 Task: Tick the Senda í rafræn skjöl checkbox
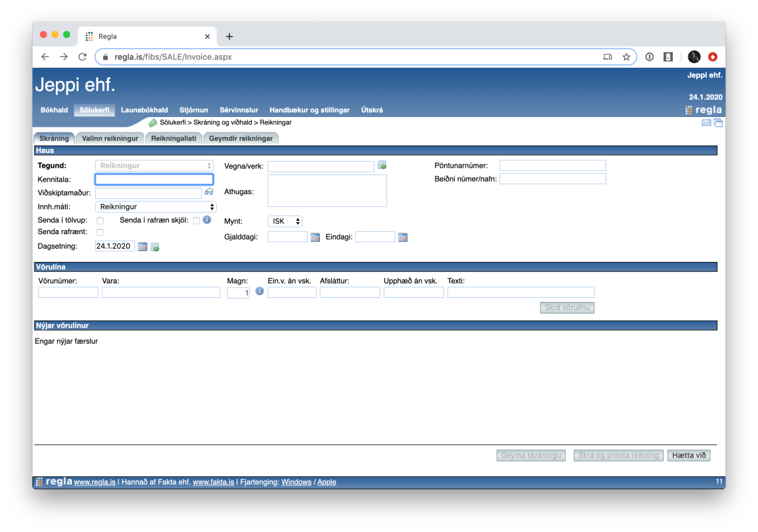click(196, 221)
